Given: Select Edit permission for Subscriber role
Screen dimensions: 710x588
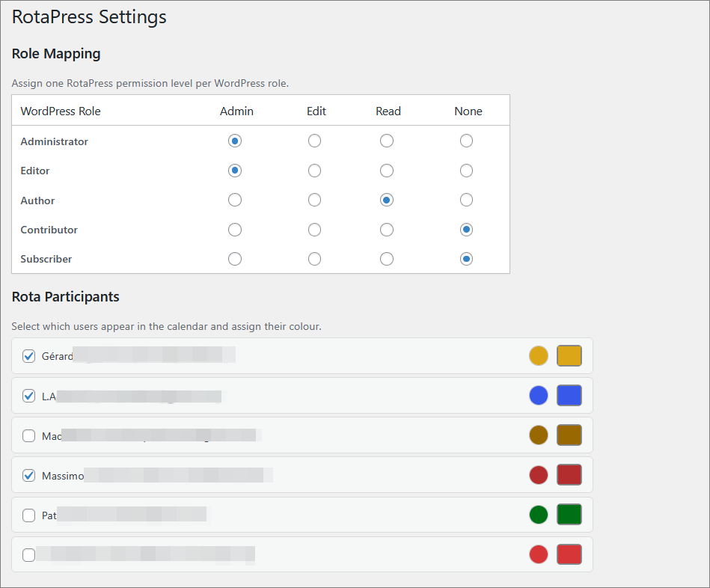Looking at the screenshot, I should (314, 259).
